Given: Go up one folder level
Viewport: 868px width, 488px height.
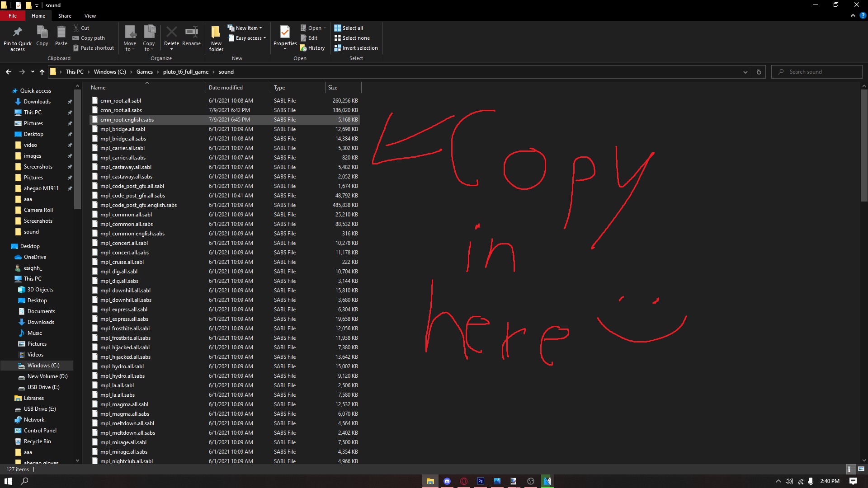Looking at the screenshot, I should tap(42, 72).
